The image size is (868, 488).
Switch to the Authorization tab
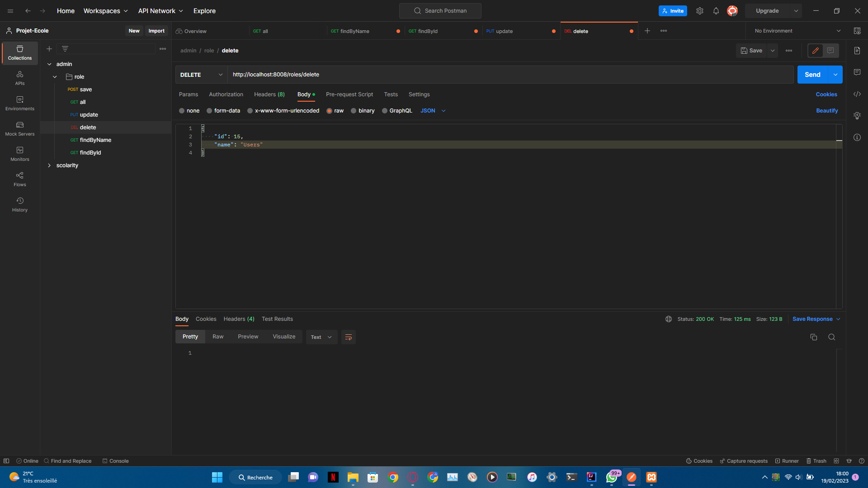tap(226, 94)
